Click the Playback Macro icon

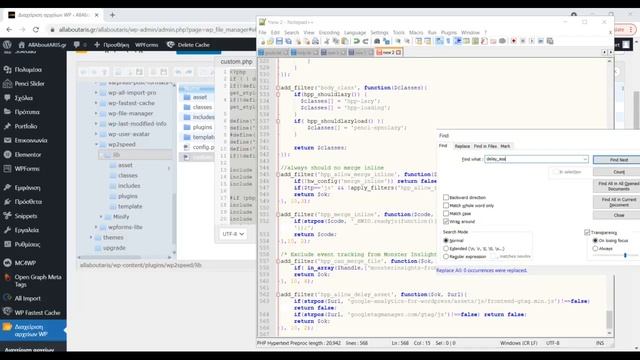click(x=531, y=41)
